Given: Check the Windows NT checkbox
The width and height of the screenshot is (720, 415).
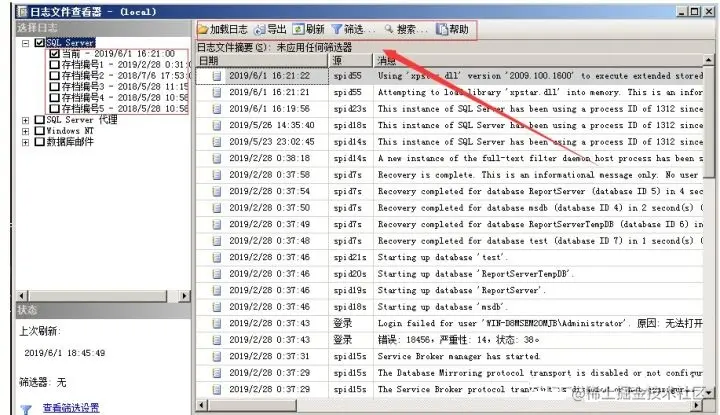Looking at the screenshot, I should pyautogui.click(x=39, y=131).
